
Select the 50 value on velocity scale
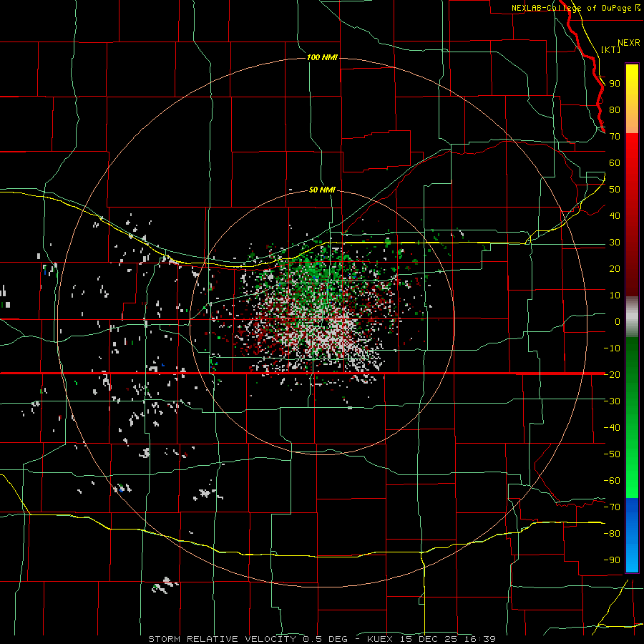[x=615, y=190]
